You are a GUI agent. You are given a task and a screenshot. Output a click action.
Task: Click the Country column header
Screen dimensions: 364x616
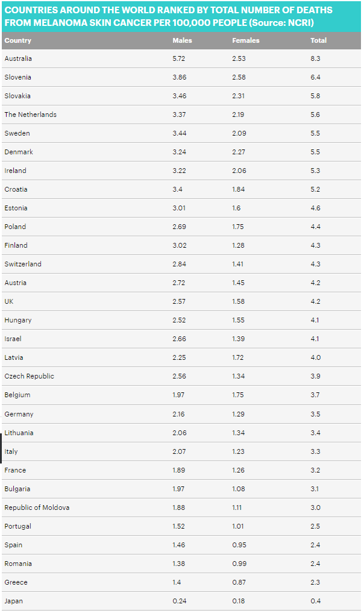click(17, 40)
